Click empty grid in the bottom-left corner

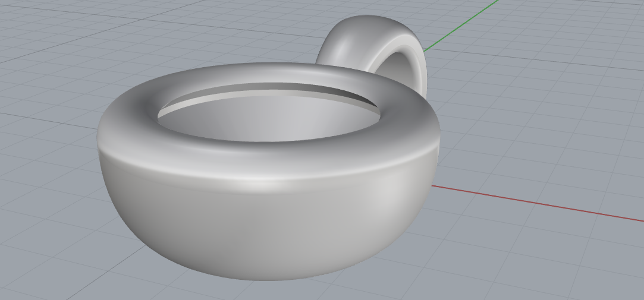(48, 267)
